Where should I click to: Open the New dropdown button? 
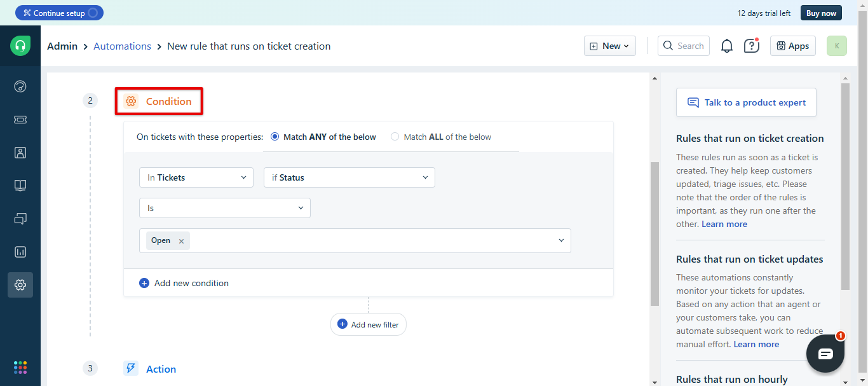(610, 46)
